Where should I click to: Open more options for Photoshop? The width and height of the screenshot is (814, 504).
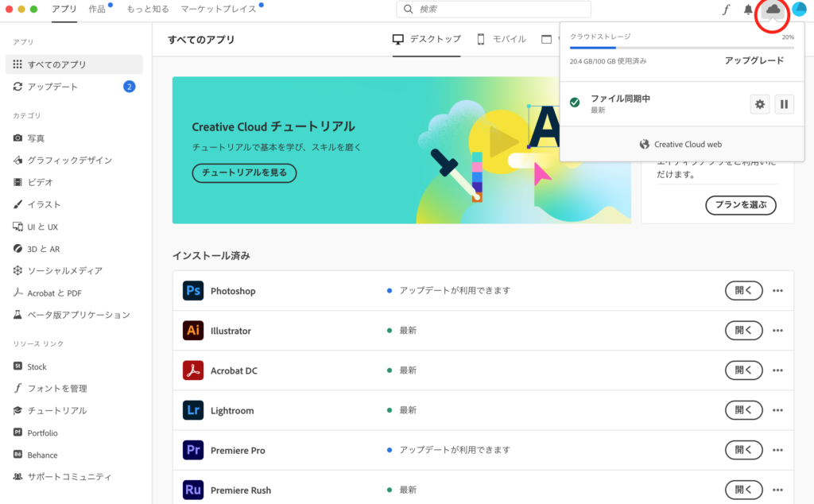[x=778, y=291]
